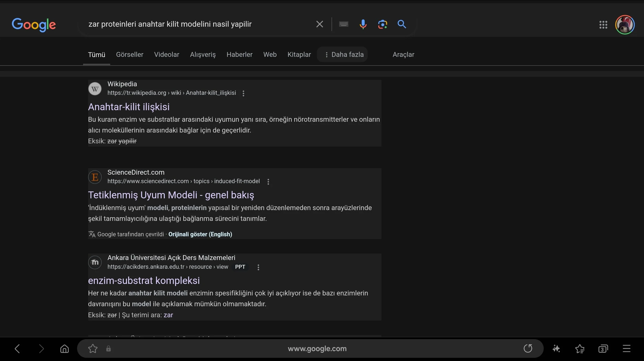Go back with browser back arrow
The height and width of the screenshot is (361, 644).
17,349
